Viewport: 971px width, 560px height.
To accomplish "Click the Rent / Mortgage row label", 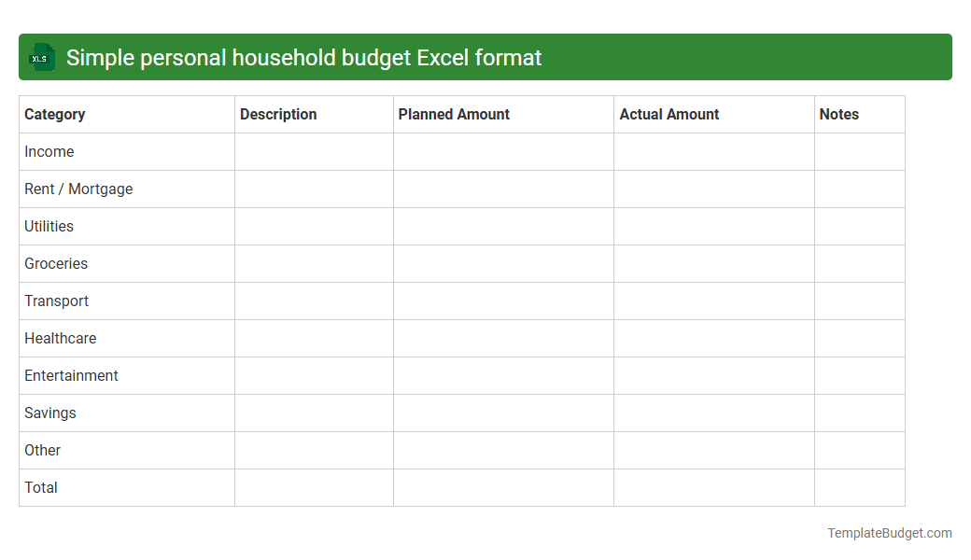I will point(78,189).
